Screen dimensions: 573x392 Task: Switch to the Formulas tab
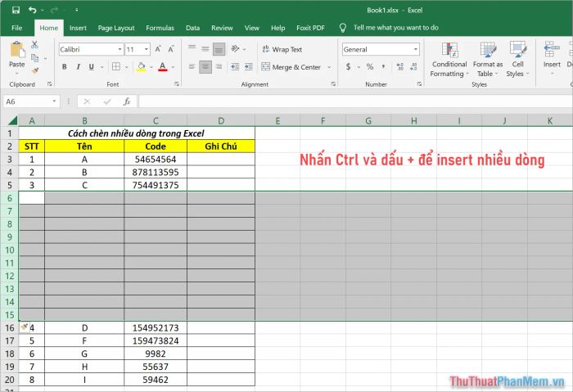pos(160,28)
